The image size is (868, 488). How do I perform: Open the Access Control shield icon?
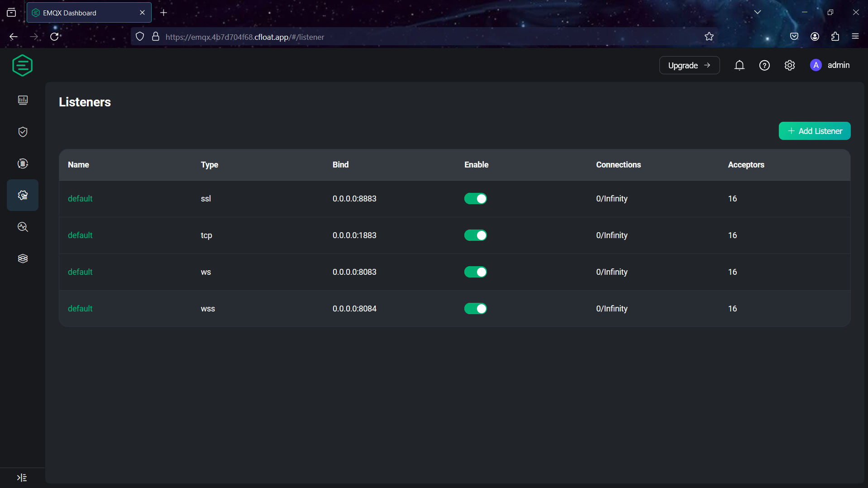23,132
